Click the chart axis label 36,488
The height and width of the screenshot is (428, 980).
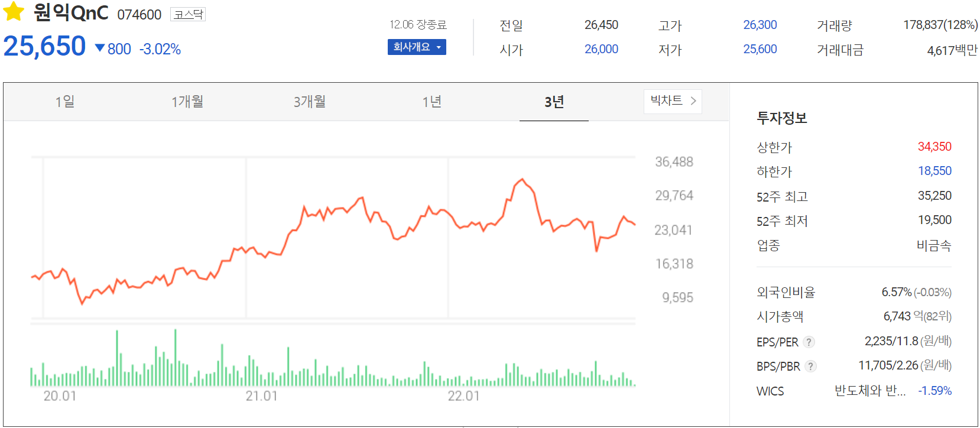coord(674,162)
